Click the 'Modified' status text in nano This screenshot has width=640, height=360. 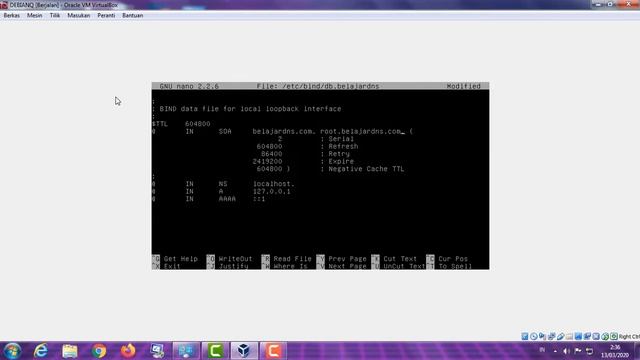click(x=463, y=86)
